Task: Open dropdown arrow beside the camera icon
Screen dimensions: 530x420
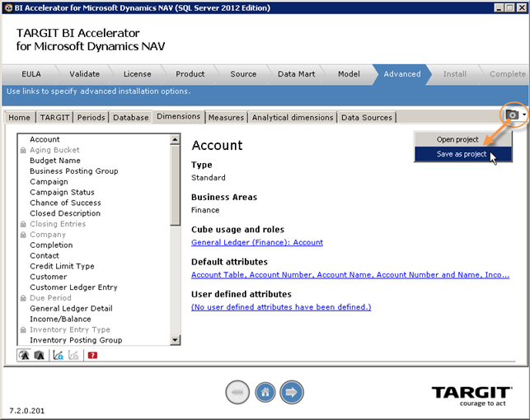Action: tap(524, 114)
